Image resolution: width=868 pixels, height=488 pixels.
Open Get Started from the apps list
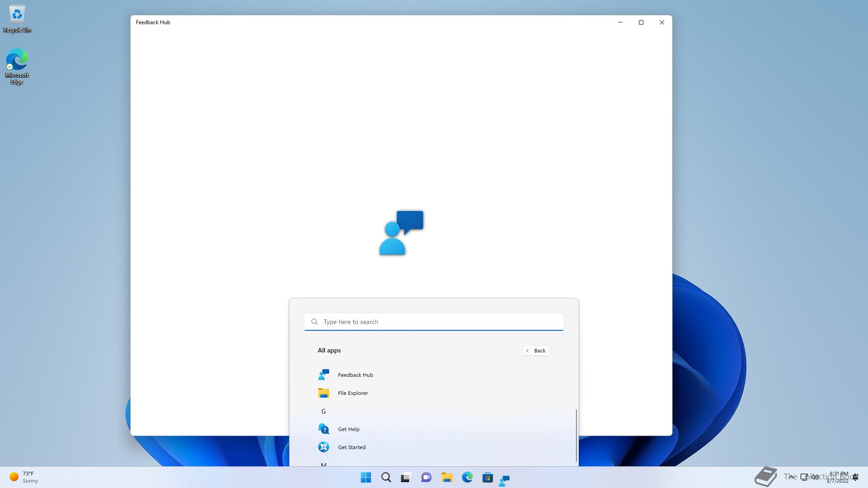point(434,447)
